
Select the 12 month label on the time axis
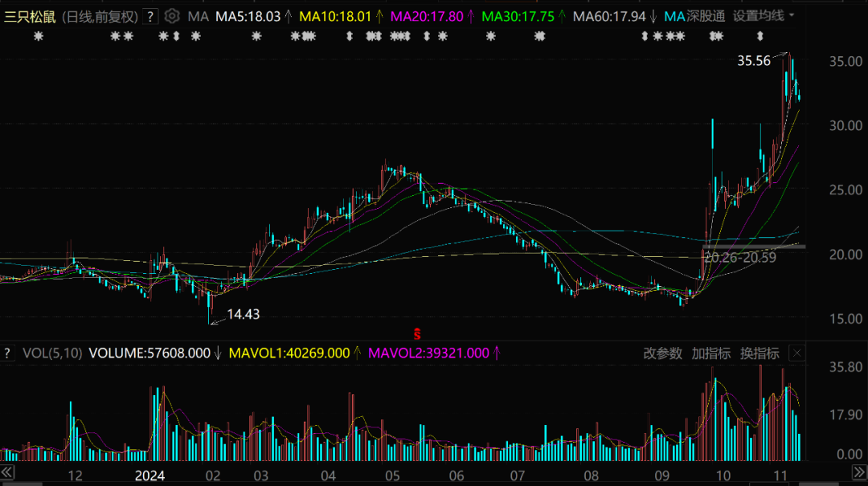[75, 476]
